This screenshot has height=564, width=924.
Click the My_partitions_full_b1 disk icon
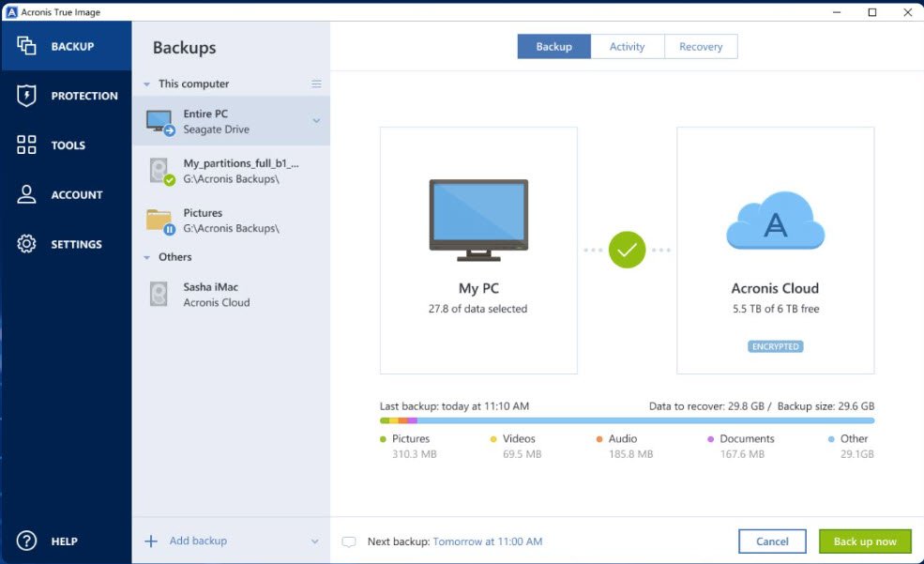pyautogui.click(x=160, y=172)
